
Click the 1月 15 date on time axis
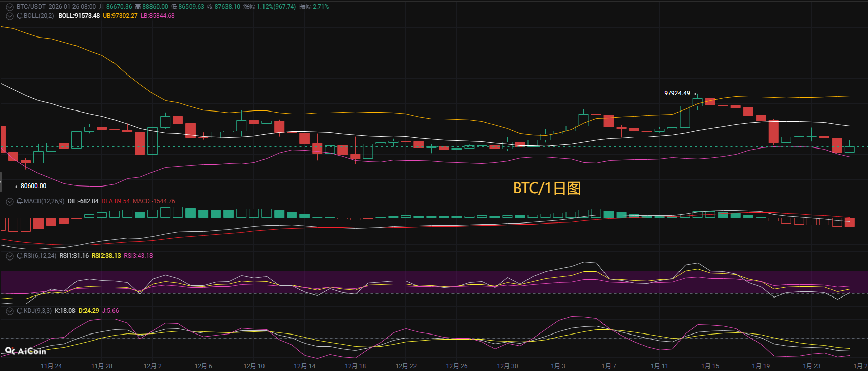(x=710, y=366)
